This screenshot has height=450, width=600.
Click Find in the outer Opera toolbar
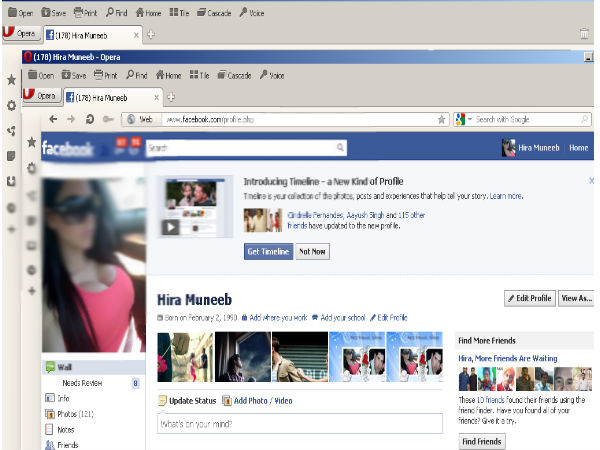click(117, 13)
